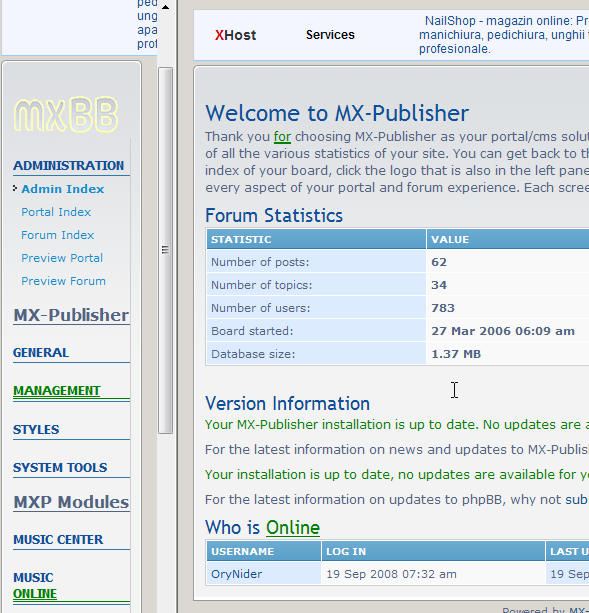The image size is (589, 613).
Task: Click the STATISTIC column header
Action: pyautogui.click(x=316, y=239)
